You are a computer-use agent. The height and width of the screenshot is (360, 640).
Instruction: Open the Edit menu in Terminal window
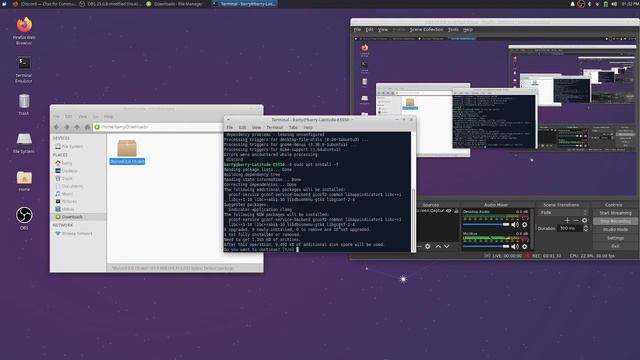(242, 128)
